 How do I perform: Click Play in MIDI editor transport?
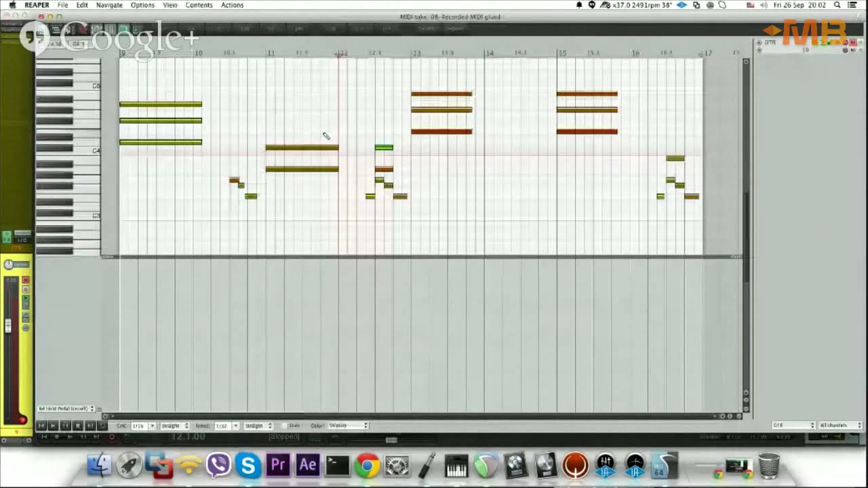coord(53,426)
